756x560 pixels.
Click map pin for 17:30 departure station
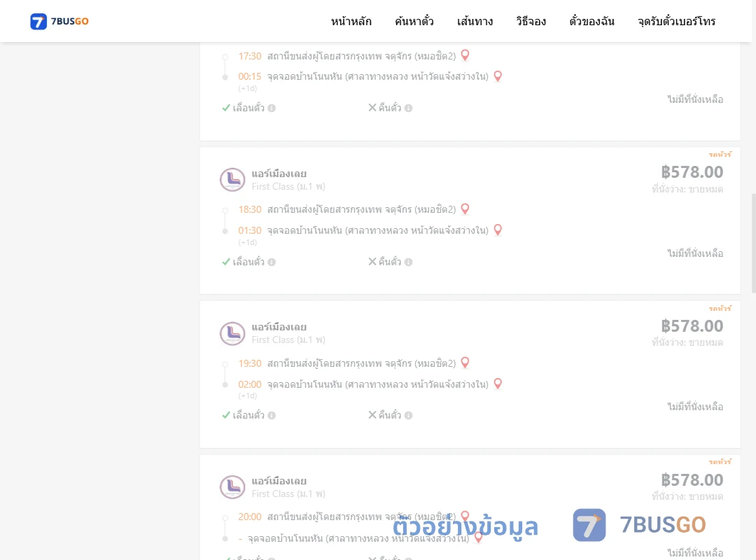point(465,55)
